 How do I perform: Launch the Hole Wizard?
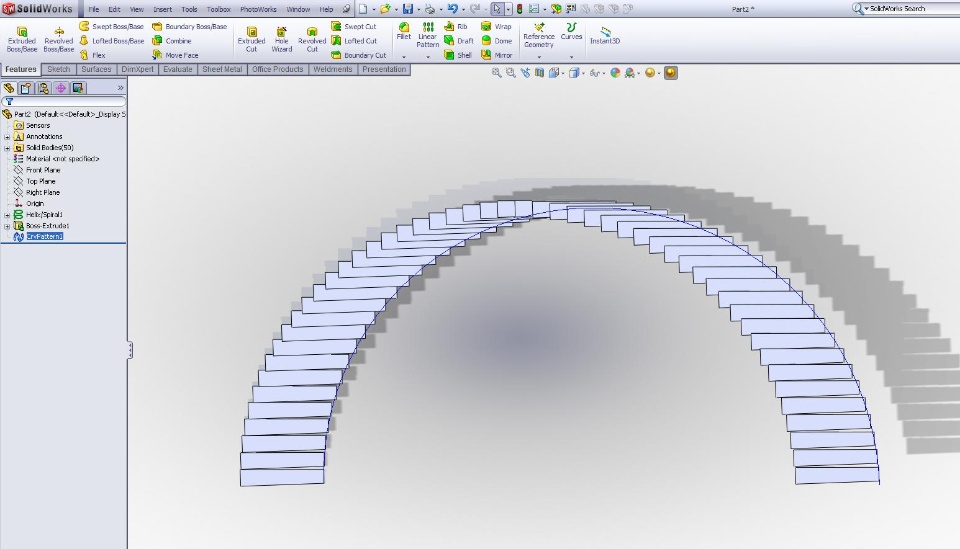282,39
